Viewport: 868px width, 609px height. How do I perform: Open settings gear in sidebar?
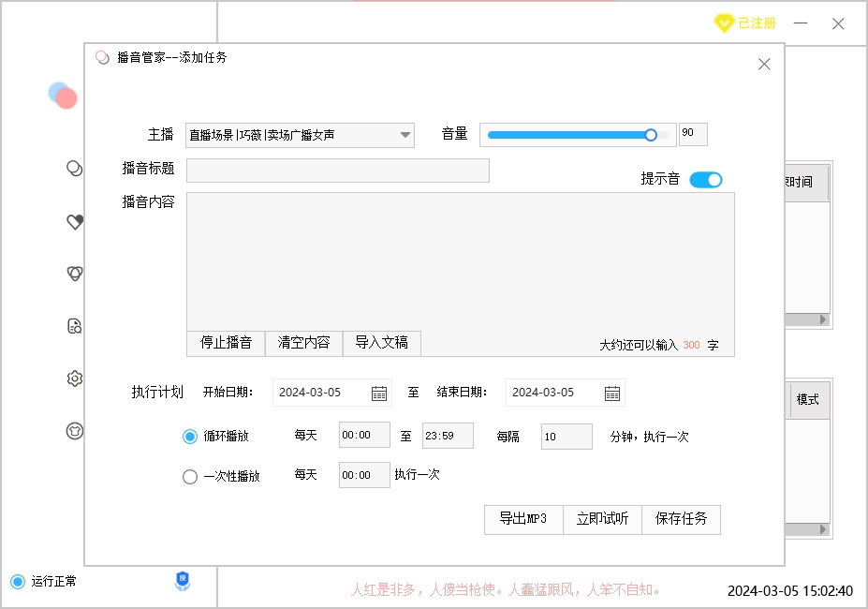click(75, 379)
